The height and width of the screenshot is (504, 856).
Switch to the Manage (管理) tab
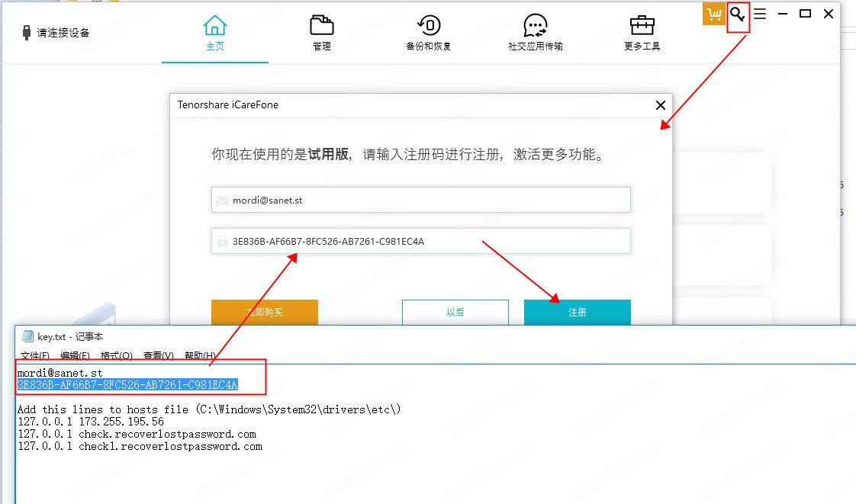(321, 33)
